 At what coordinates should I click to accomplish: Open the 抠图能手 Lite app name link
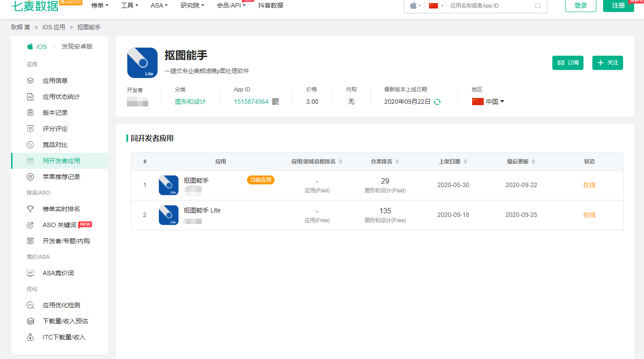point(202,210)
